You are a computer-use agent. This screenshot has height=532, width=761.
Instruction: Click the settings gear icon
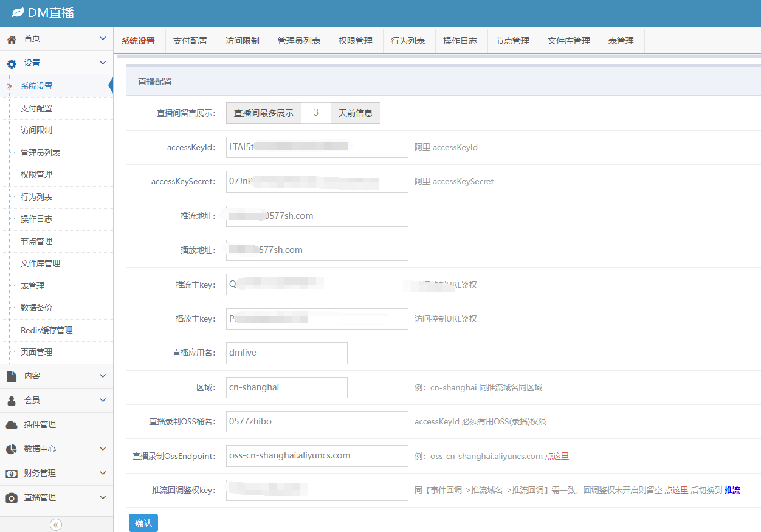[x=12, y=63]
